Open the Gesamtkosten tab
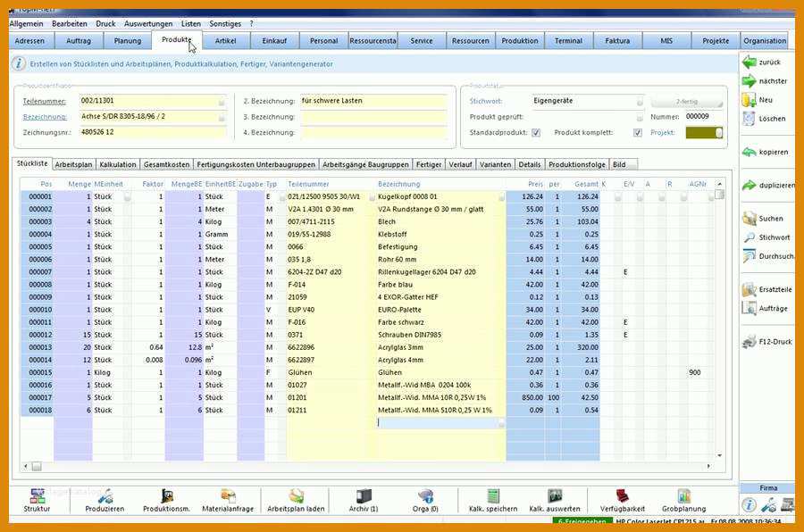The width and height of the screenshot is (804, 532). click(x=167, y=164)
